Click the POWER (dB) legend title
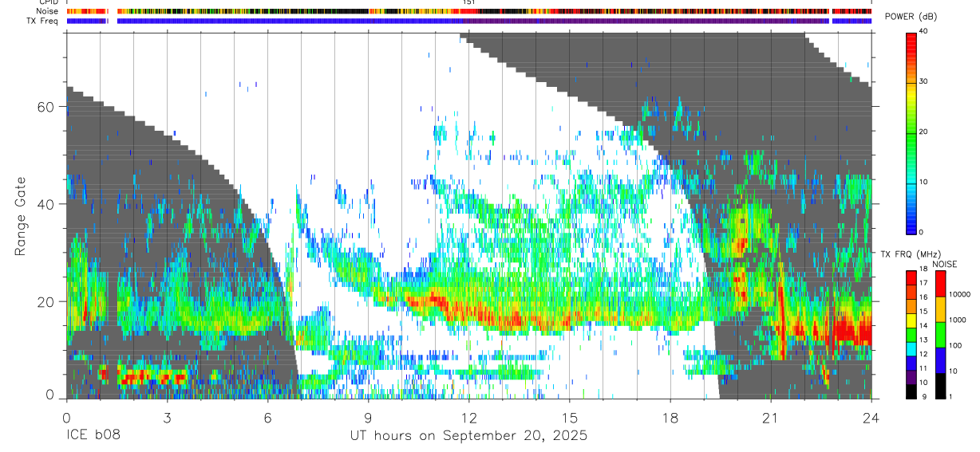This screenshot has width=980, height=452. click(911, 17)
